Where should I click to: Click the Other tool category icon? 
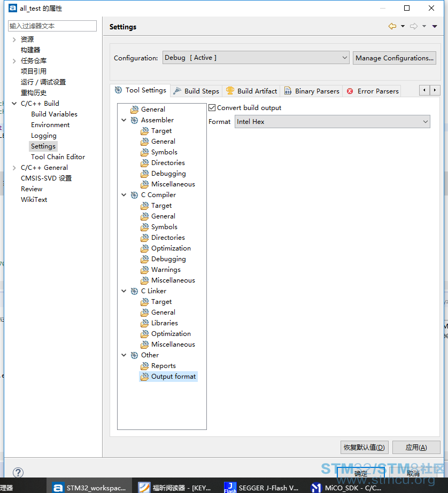(x=134, y=355)
